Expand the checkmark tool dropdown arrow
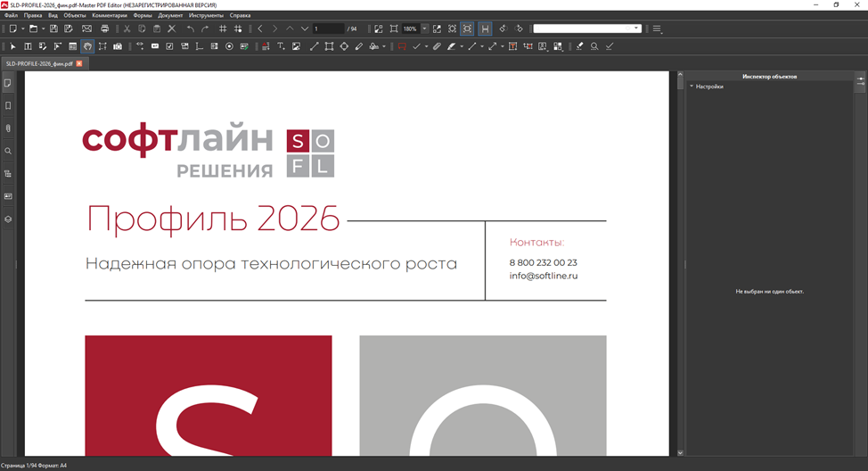 click(426, 46)
